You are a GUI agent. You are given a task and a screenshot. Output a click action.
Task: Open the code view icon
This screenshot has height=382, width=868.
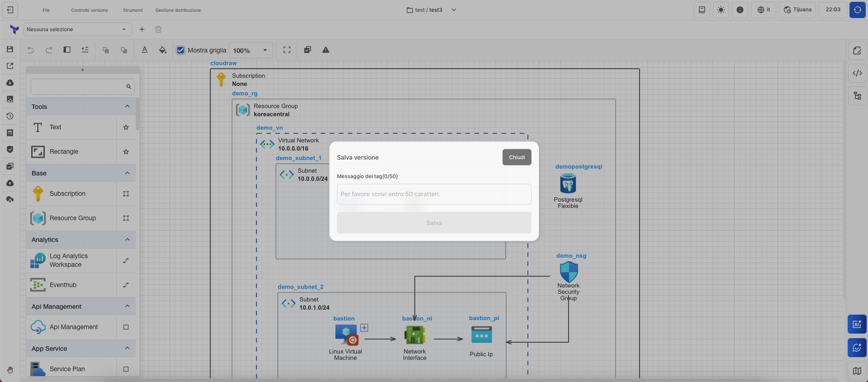(x=857, y=73)
